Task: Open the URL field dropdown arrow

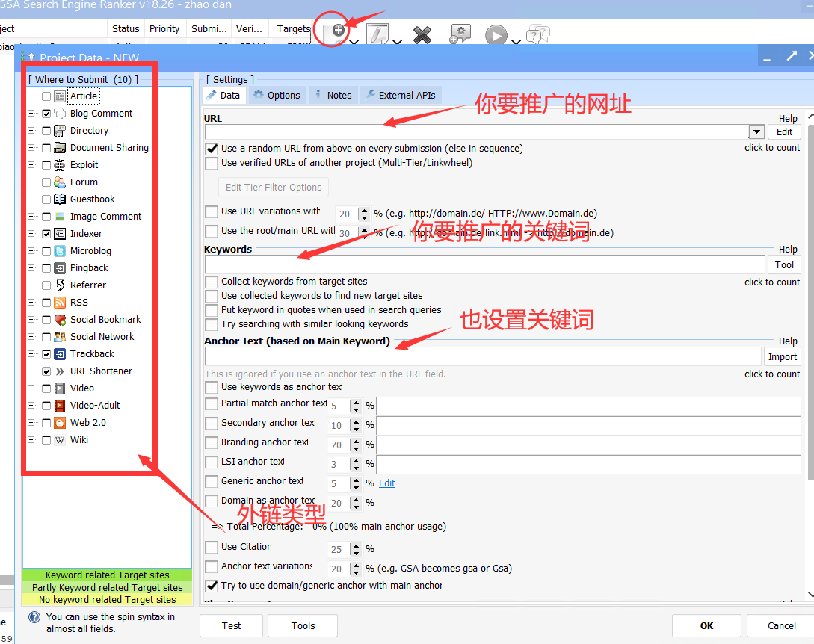Action: pyautogui.click(x=756, y=131)
